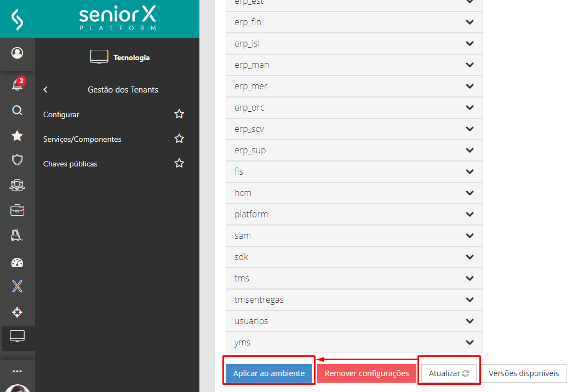Open favorites star in left rail

[17, 136]
